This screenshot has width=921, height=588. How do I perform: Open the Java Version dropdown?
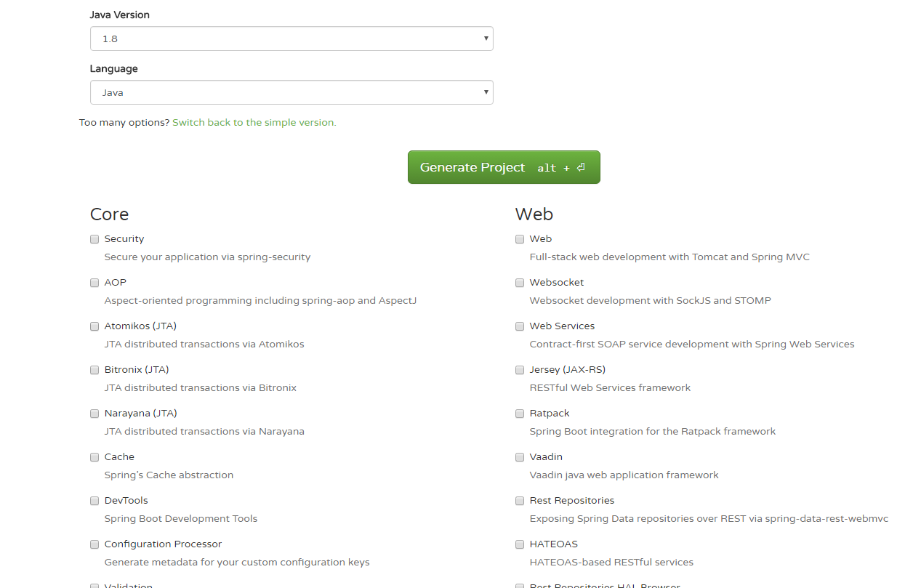(x=291, y=39)
